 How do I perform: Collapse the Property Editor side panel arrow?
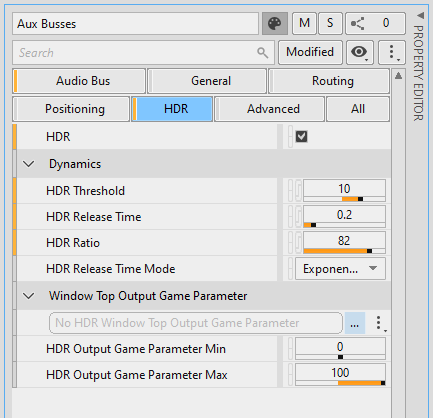[421, 15]
